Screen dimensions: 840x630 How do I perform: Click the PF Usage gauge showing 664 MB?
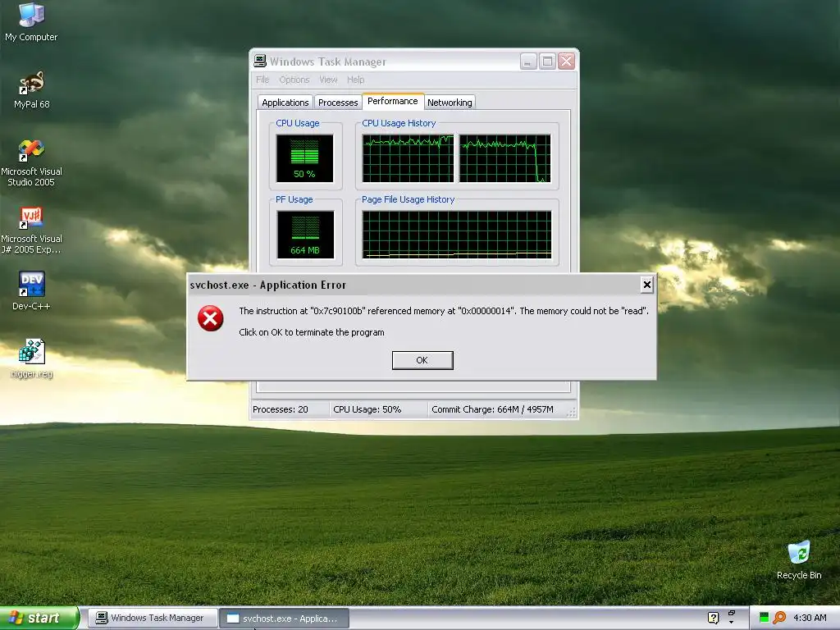coord(305,235)
